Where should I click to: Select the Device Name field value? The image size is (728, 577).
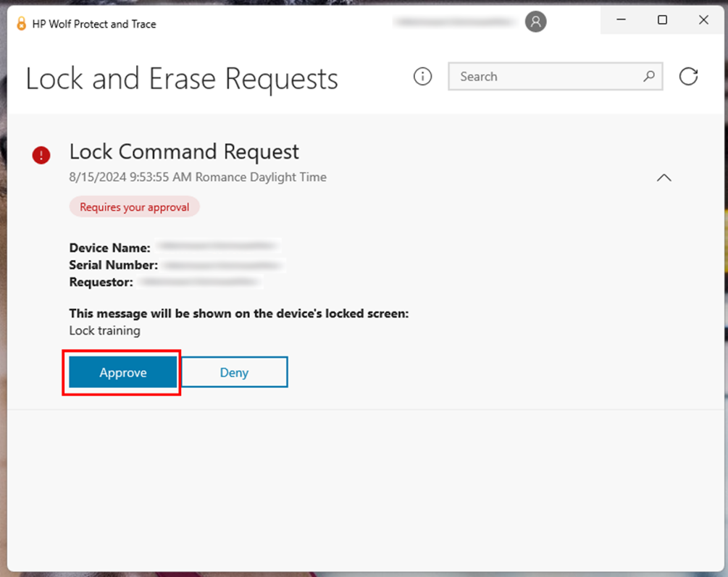(217, 246)
